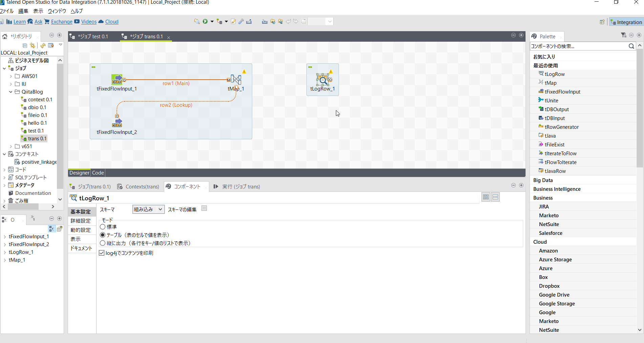Click the repository filter activation icon
This screenshot has width=644, height=343.
coord(51,45)
